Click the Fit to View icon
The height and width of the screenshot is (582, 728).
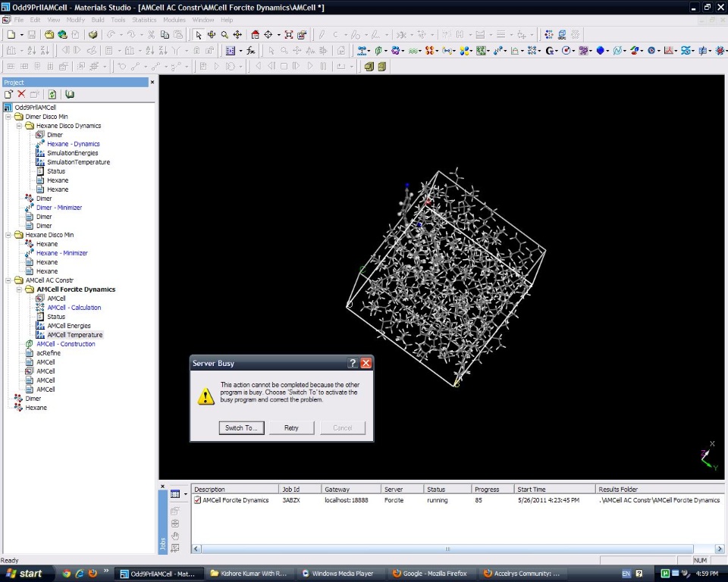289,35
